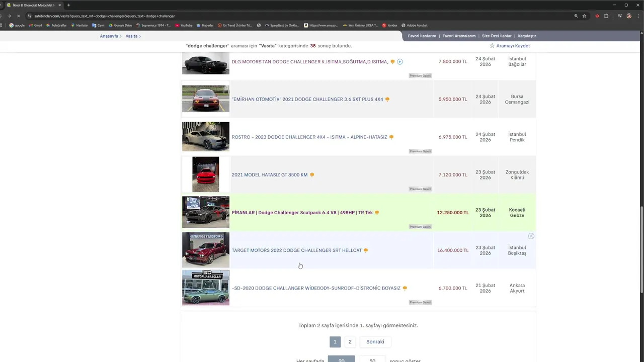Select current page 1 button
The height and width of the screenshot is (362, 644).
click(x=335, y=342)
